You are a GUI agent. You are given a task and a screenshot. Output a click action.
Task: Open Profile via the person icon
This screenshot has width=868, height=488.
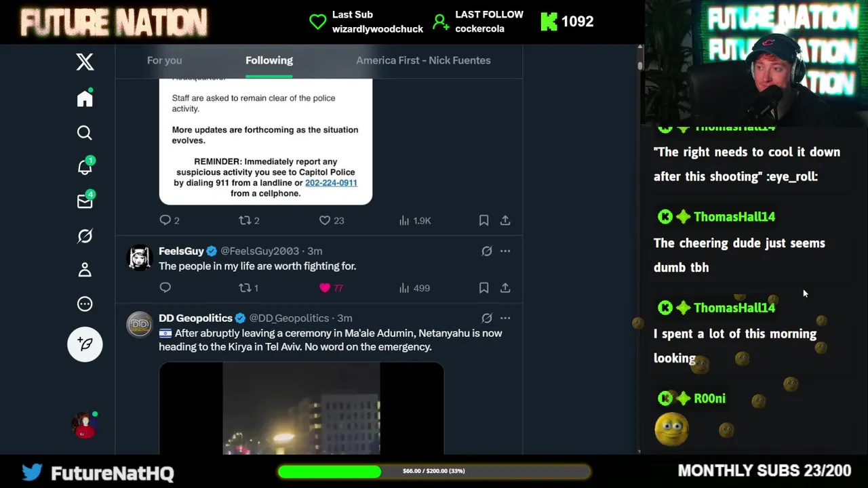[85, 270]
